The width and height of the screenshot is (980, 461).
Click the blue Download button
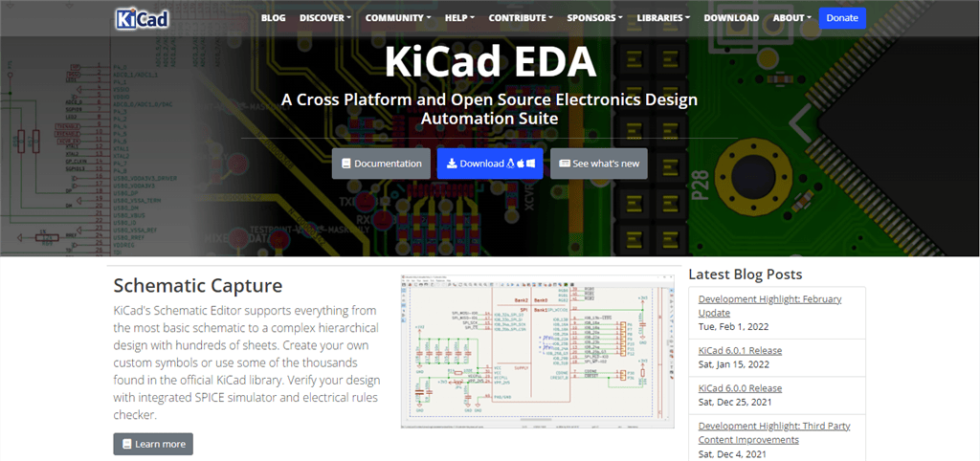490,164
